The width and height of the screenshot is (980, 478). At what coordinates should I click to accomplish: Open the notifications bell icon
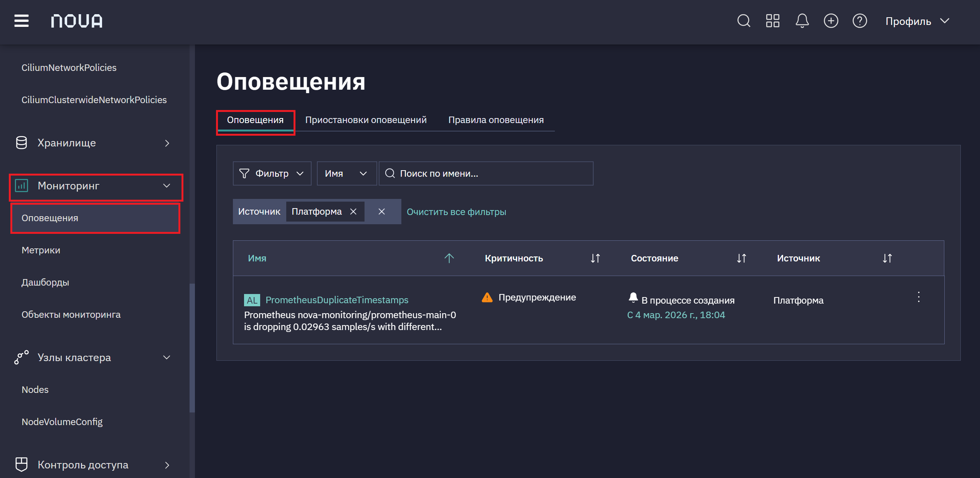(802, 21)
